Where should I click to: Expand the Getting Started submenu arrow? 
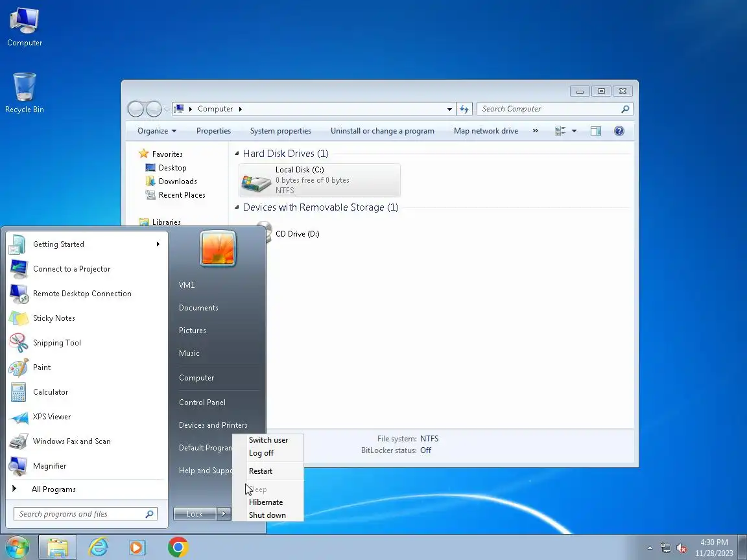pos(158,244)
